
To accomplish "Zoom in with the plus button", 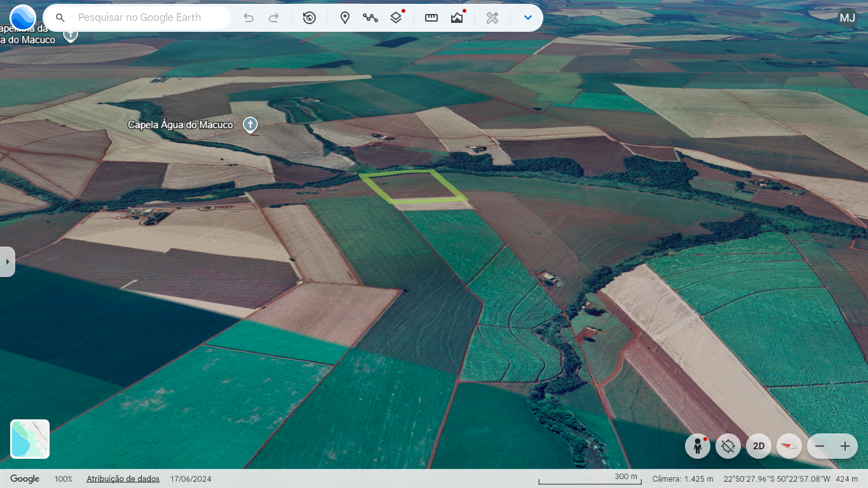I will [845, 446].
